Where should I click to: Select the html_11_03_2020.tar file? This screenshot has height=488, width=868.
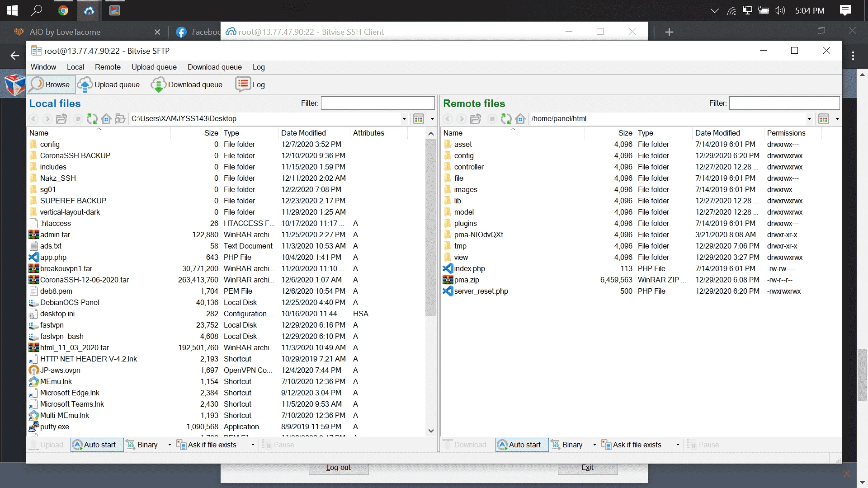(75, 347)
